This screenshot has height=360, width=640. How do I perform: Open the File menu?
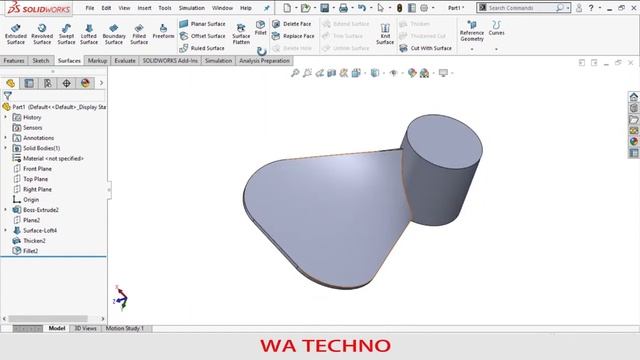(x=90, y=8)
